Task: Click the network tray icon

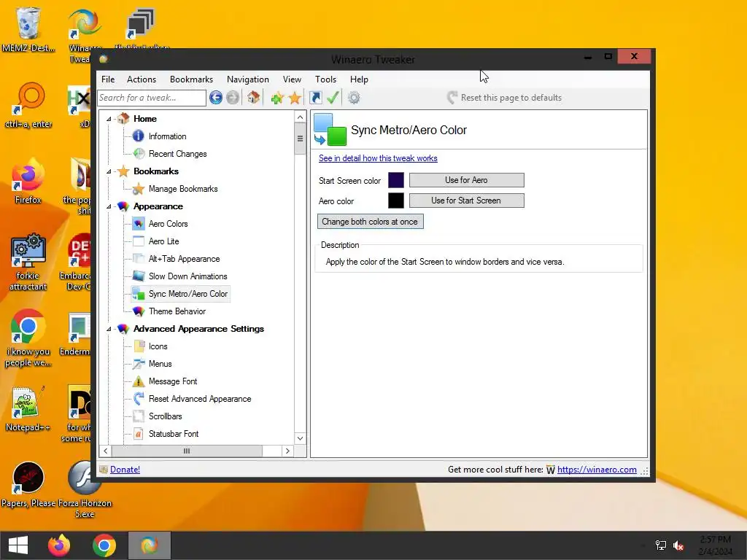Action: click(x=661, y=545)
